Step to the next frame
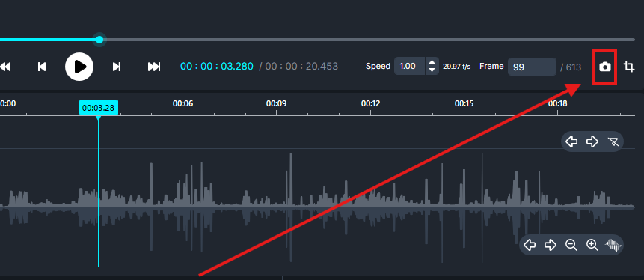Image resolution: width=644 pixels, height=280 pixels. 117,67
